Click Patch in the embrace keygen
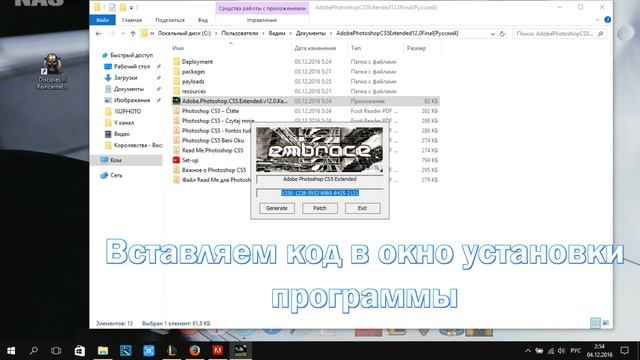Viewport: 640px width, 360px height. click(320, 208)
